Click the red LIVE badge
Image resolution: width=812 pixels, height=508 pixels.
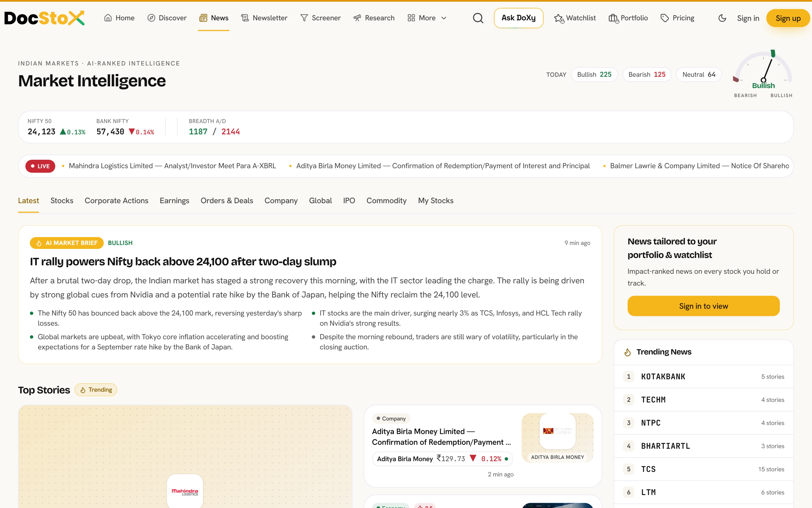pos(40,166)
